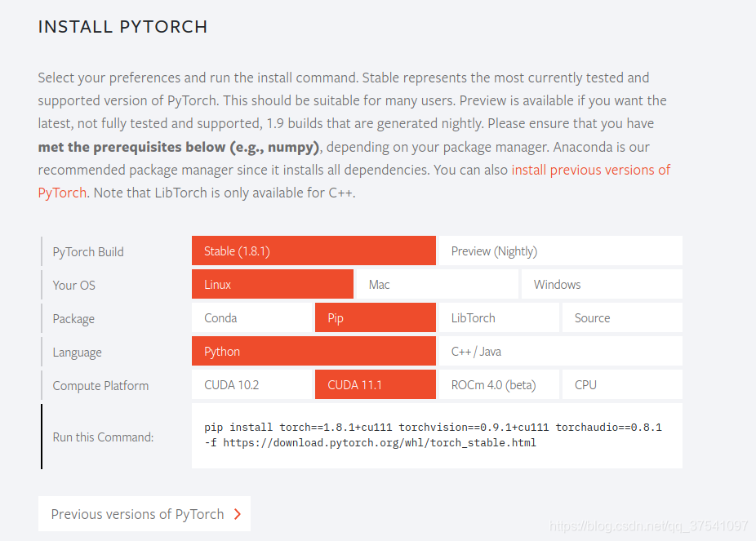Select the pip install command text
Image resolution: width=756 pixels, height=541 pixels.
433,427
